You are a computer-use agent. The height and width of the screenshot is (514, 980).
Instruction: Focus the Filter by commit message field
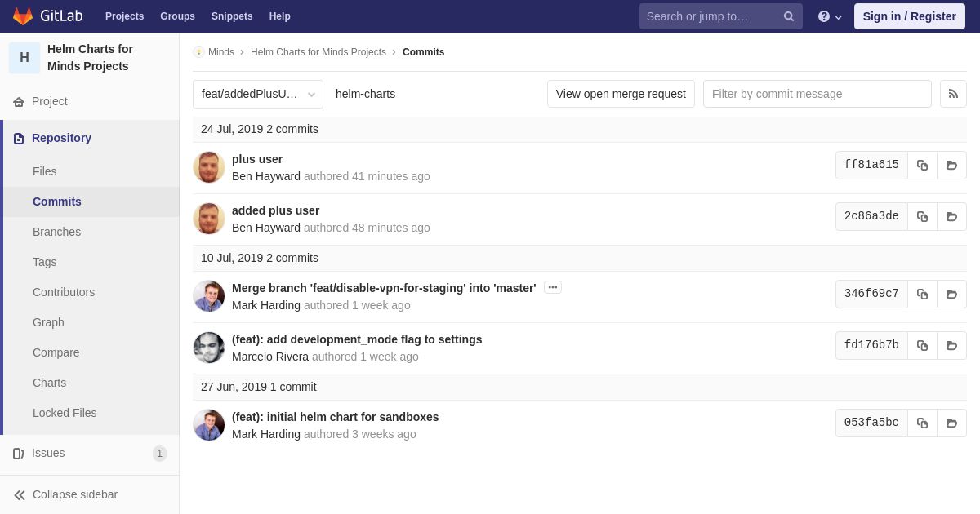[x=817, y=94]
